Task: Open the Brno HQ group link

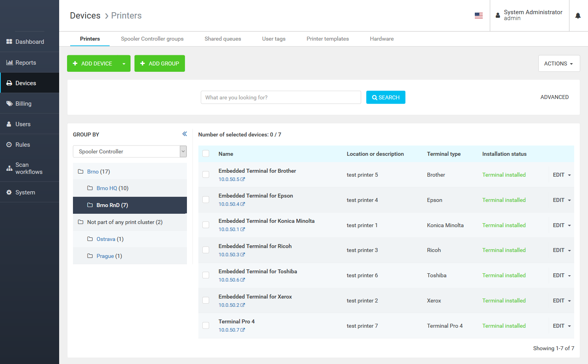Action: pos(106,188)
